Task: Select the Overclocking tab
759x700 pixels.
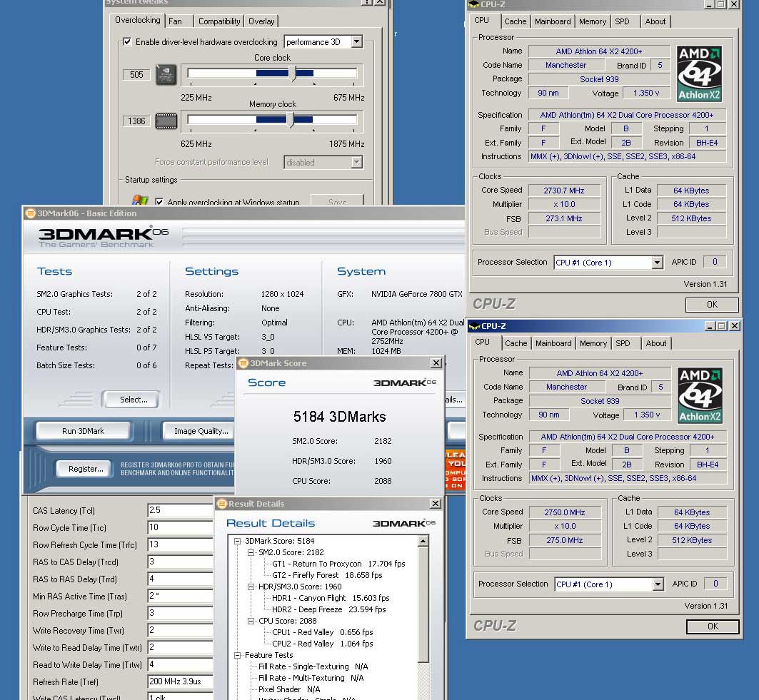Action: (x=138, y=20)
